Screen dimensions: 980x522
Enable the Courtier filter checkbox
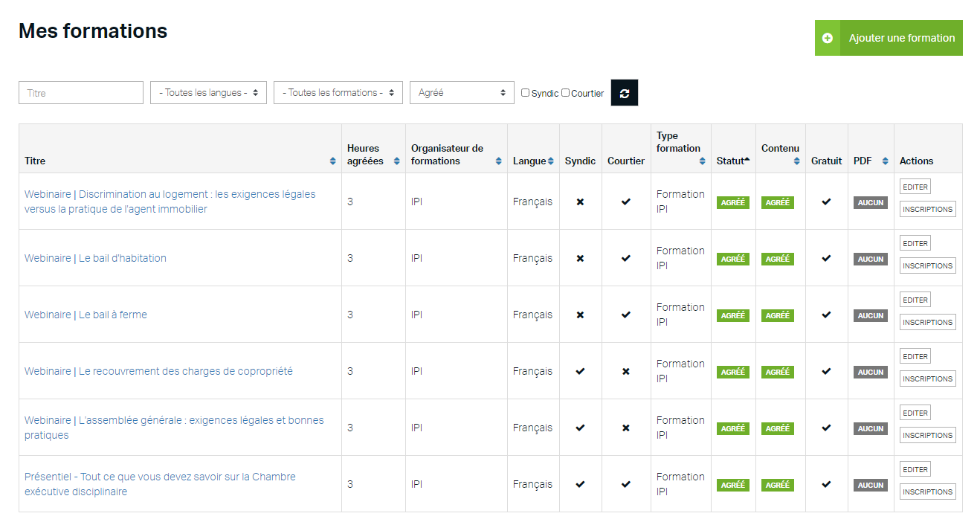566,93
